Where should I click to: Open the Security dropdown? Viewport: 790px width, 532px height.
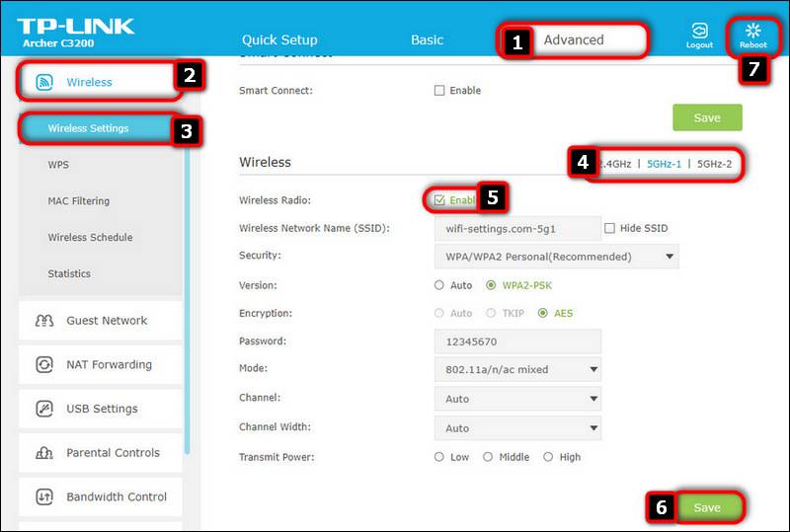pyautogui.click(x=556, y=257)
